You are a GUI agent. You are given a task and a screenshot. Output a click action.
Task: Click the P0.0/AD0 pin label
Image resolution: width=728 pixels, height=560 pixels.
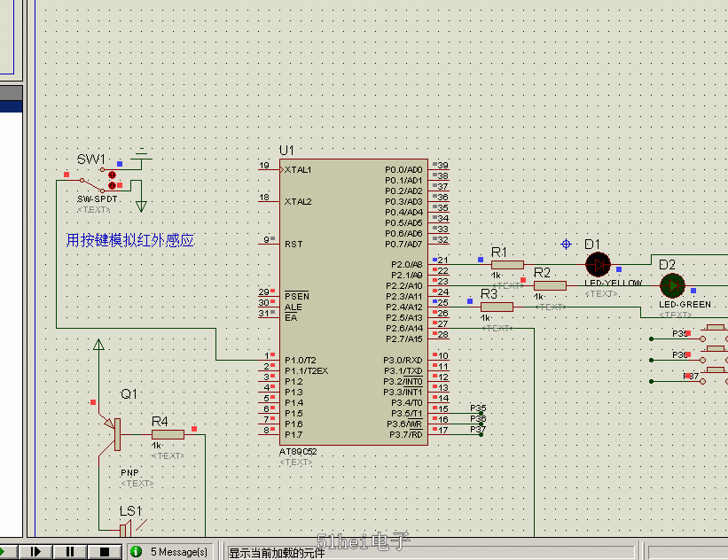click(403, 170)
